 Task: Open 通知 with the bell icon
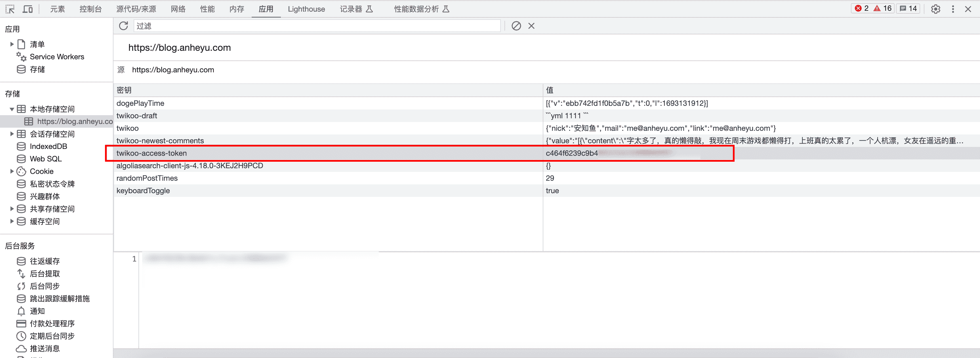[x=37, y=311]
